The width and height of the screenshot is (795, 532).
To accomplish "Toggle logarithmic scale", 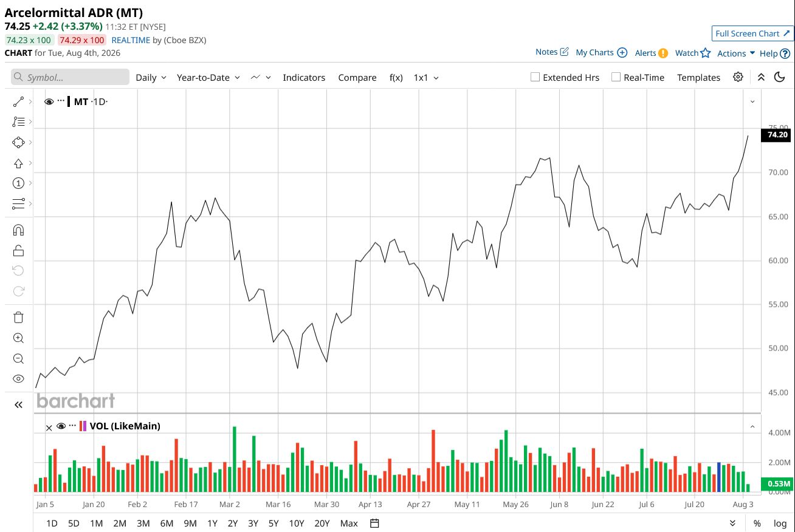I will [780, 523].
